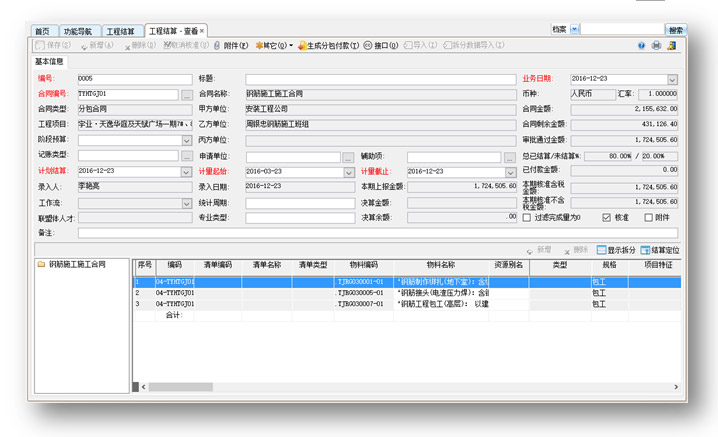Viewport: 718px width, 437px height.
Task: Open the blue help icon
Action: 642,45
